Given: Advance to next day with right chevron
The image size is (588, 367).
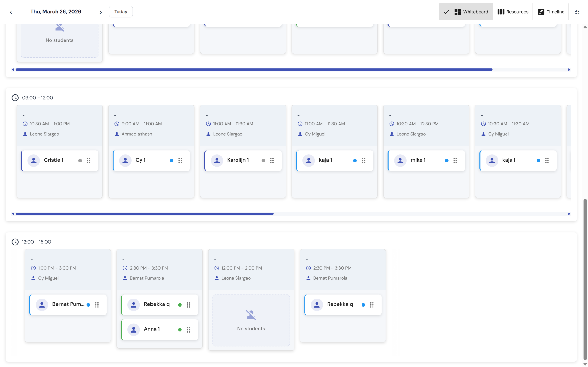Looking at the screenshot, I should (100, 12).
